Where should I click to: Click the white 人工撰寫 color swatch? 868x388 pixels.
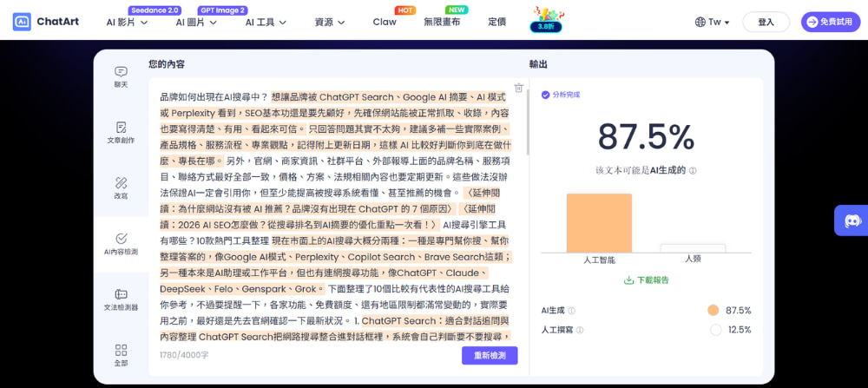click(715, 330)
